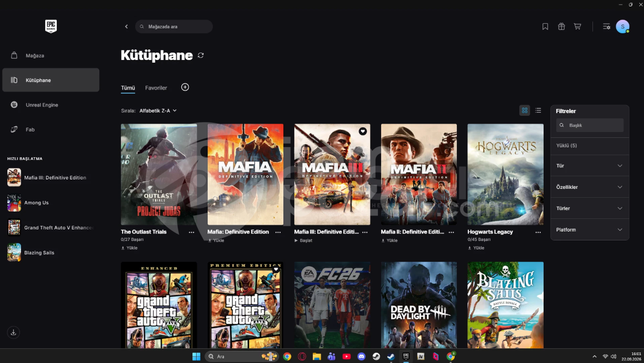This screenshot has width=644, height=363.
Task: Select the Yüklü (5) filter
Action: [x=567, y=145]
